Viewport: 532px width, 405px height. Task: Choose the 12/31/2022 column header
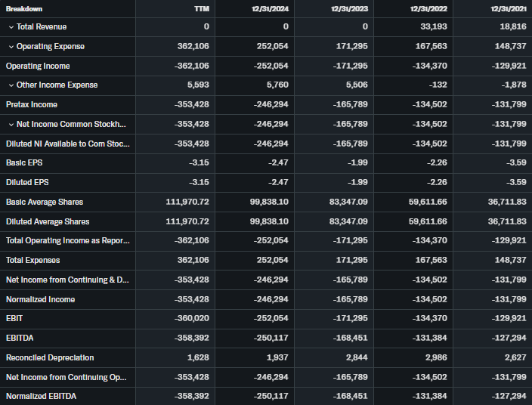[x=428, y=8]
